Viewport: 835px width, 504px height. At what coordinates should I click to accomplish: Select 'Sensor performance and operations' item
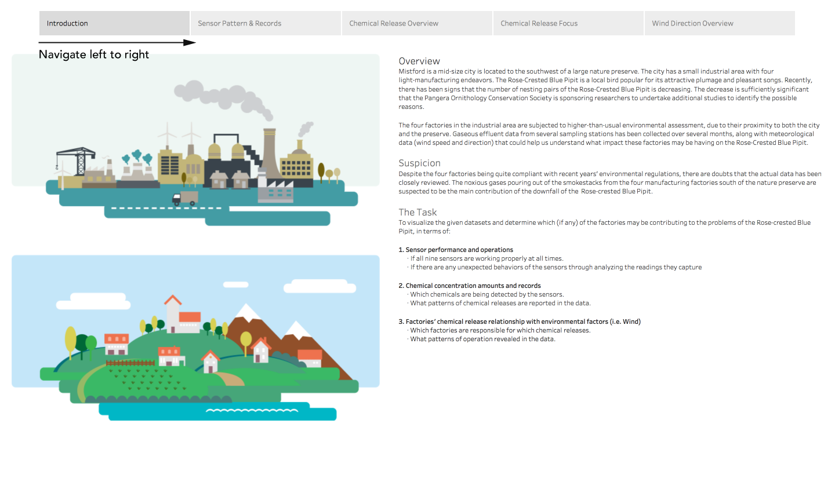click(x=456, y=250)
